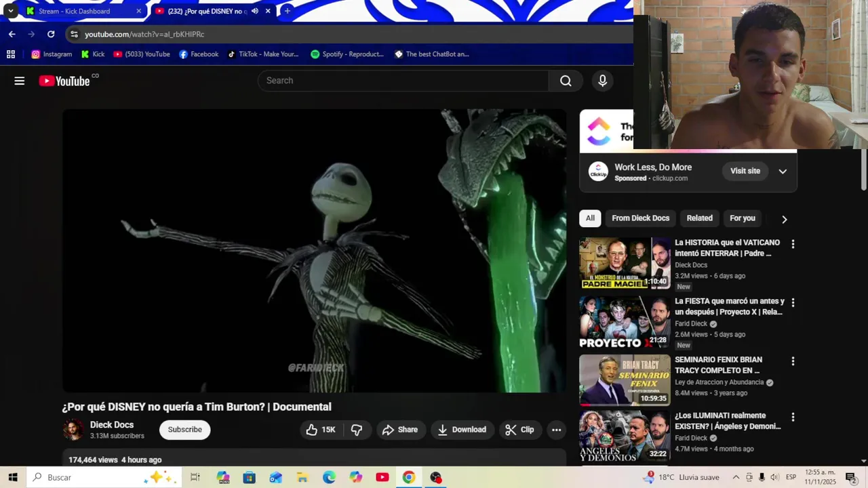Open the Instagram bookmark
This screenshot has height=488, width=868.
pyautogui.click(x=52, y=54)
